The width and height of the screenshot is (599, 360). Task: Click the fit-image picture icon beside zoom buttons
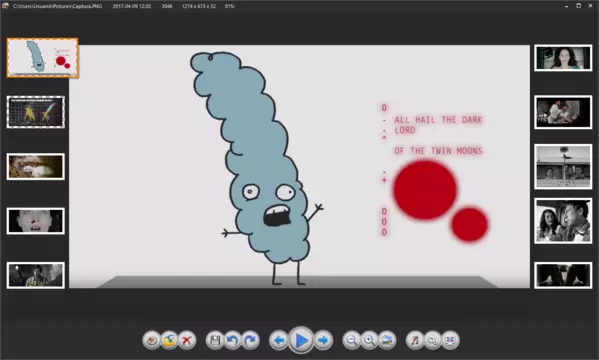tap(387, 340)
